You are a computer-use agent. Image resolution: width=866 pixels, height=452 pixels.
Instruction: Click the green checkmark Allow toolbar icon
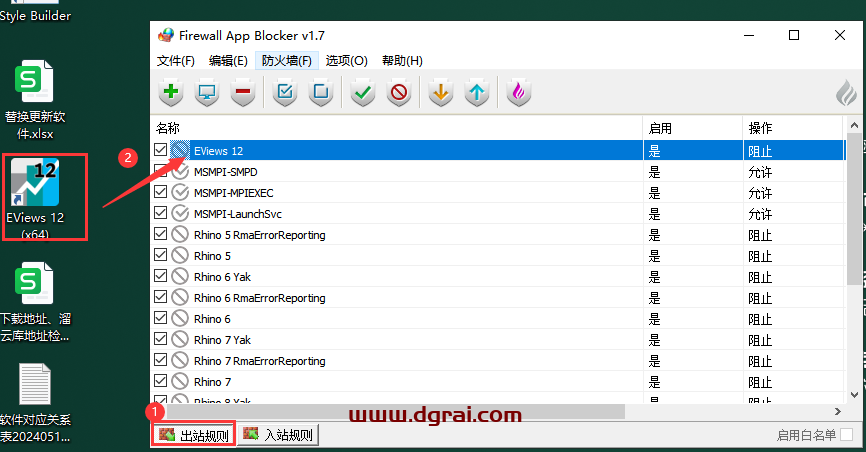coord(363,92)
